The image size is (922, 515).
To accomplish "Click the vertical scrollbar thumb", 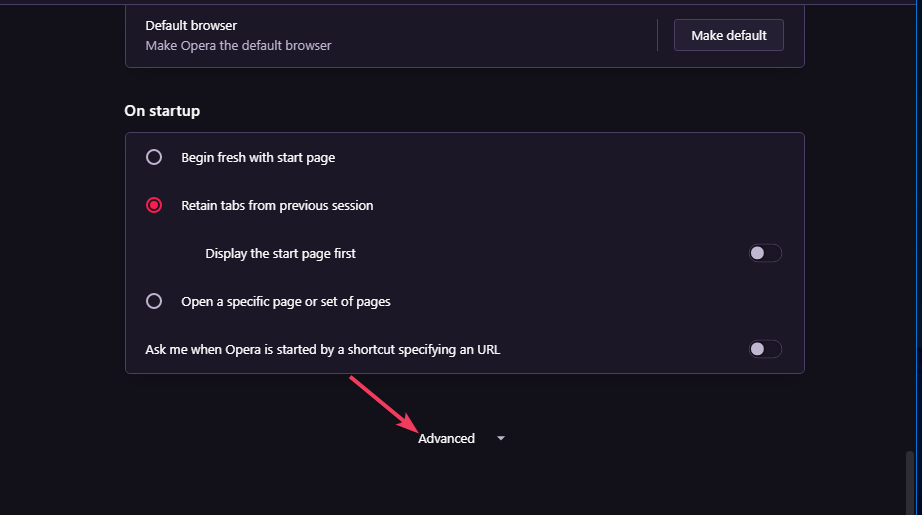I will (x=909, y=483).
